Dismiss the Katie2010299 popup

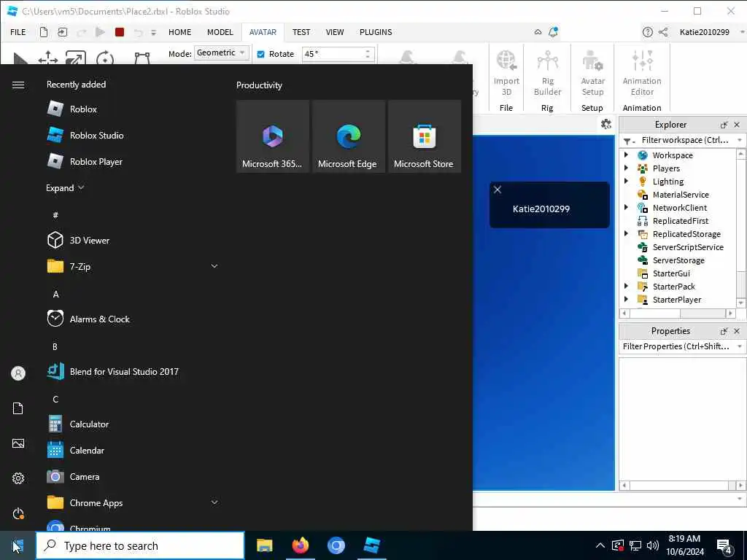pyautogui.click(x=498, y=190)
